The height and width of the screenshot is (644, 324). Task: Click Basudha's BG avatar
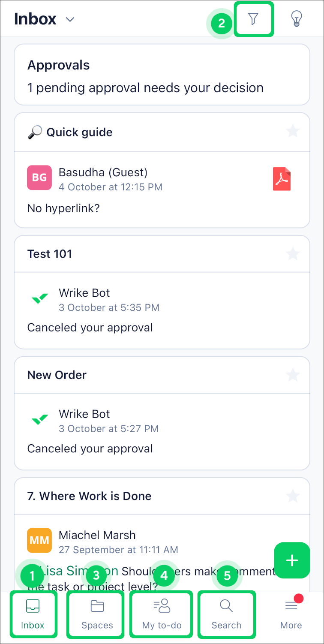pos(39,178)
